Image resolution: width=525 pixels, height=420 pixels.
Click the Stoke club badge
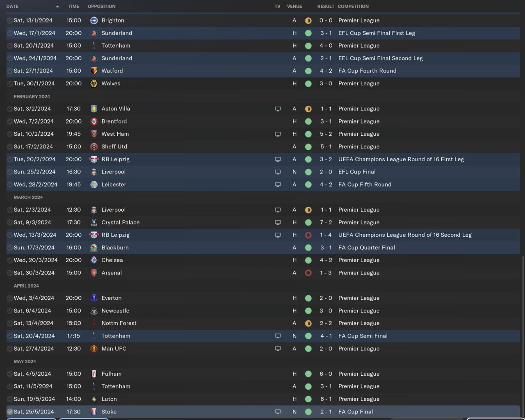click(94, 412)
